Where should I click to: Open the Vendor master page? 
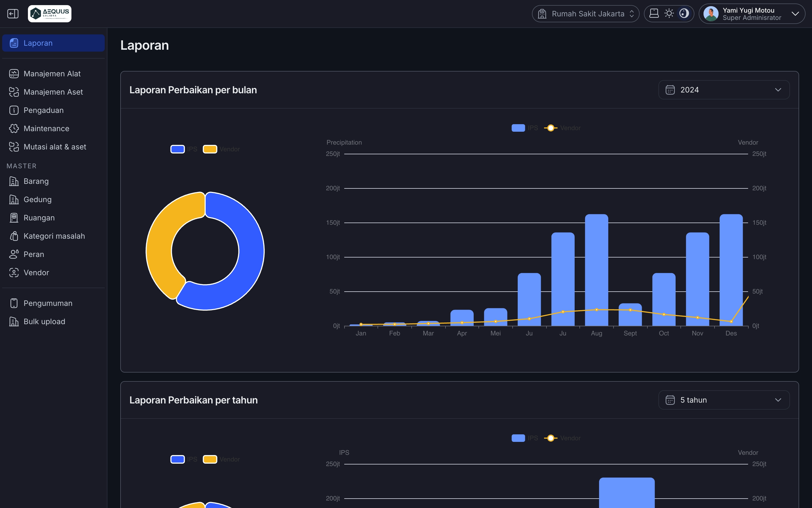(53, 273)
